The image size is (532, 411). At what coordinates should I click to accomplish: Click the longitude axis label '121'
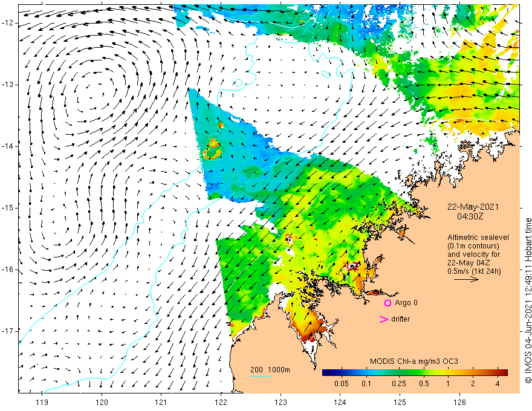(161, 402)
